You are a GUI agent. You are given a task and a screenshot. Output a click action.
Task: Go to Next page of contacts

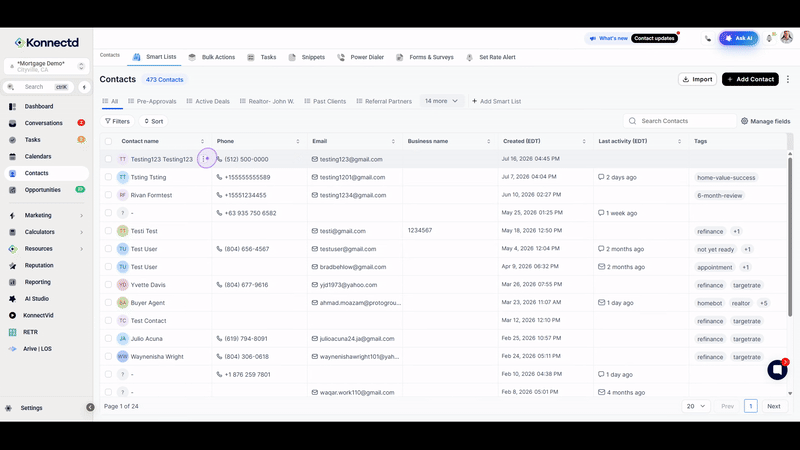click(773, 407)
